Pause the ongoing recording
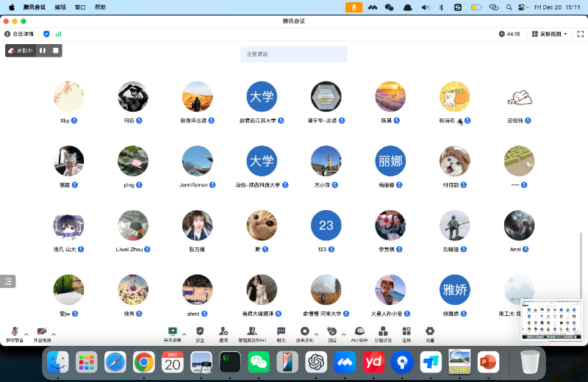Image resolution: width=588 pixels, height=382 pixels. [x=43, y=51]
